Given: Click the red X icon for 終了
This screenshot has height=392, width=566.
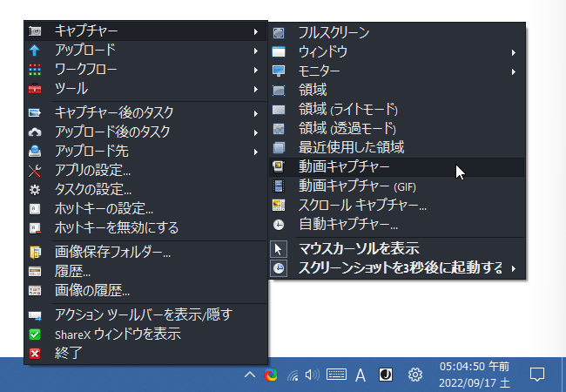Looking at the screenshot, I should click(35, 354).
